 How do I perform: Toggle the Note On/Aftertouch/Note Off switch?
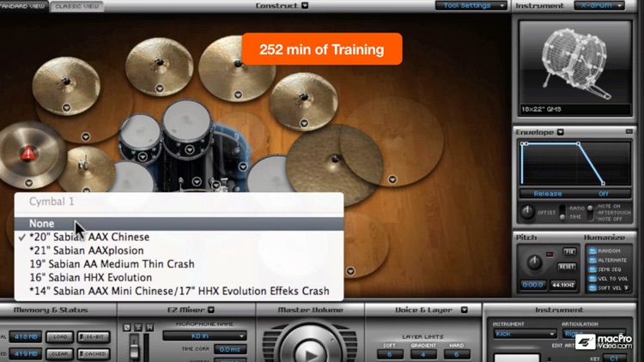pos(590,213)
